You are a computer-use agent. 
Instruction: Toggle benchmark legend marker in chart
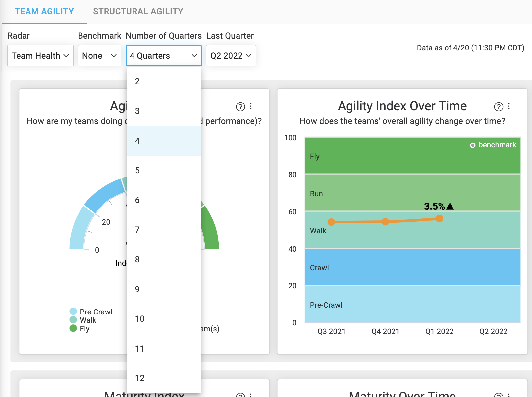pos(493,145)
